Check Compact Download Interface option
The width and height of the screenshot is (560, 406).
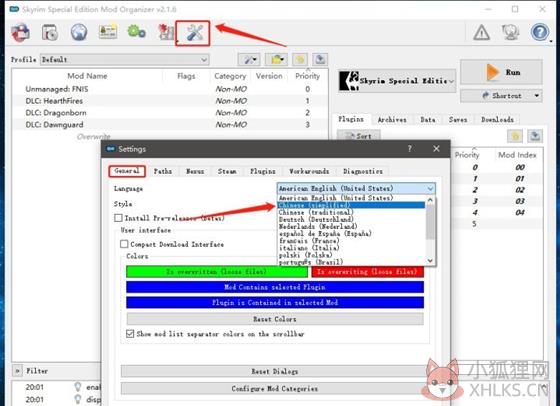(x=124, y=244)
